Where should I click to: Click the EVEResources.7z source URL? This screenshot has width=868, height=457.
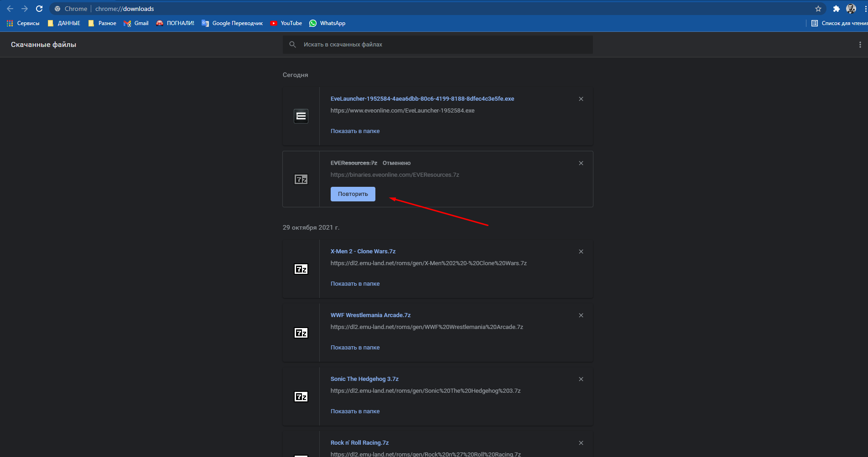click(395, 175)
